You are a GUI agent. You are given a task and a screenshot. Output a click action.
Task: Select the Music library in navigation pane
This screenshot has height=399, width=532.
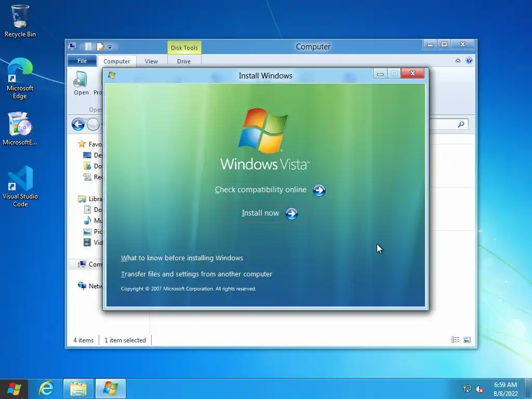pyautogui.click(x=92, y=220)
